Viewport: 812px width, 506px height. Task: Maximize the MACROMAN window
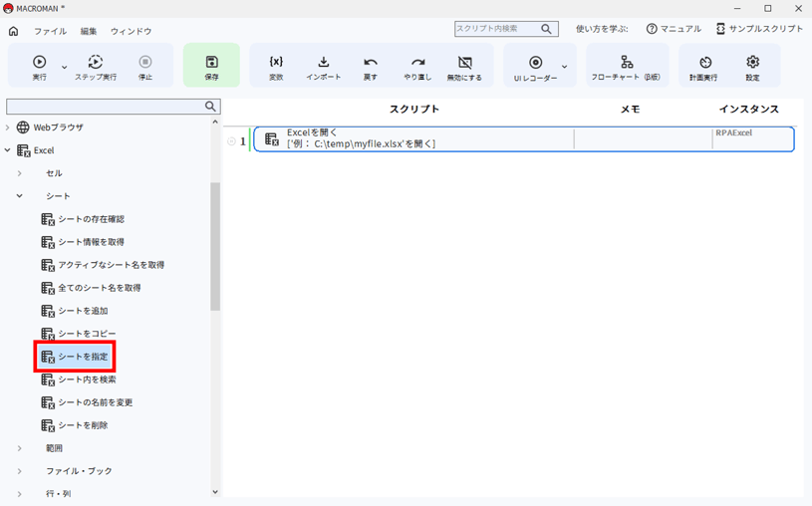(768, 8)
